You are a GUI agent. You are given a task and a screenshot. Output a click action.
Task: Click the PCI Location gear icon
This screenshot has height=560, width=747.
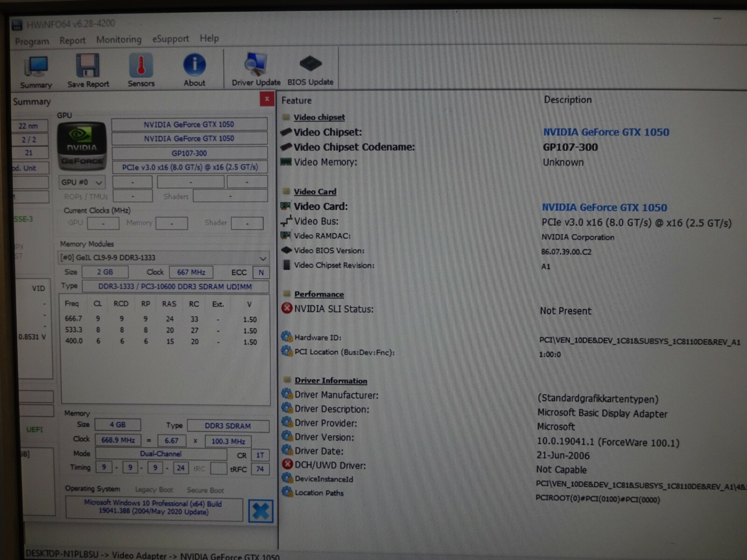pyautogui.click(x=287, y=351)
